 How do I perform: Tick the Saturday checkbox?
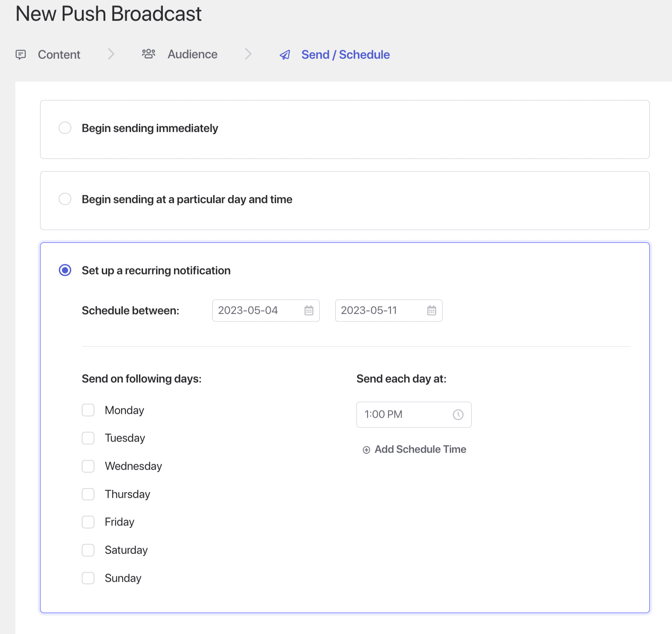88,550
